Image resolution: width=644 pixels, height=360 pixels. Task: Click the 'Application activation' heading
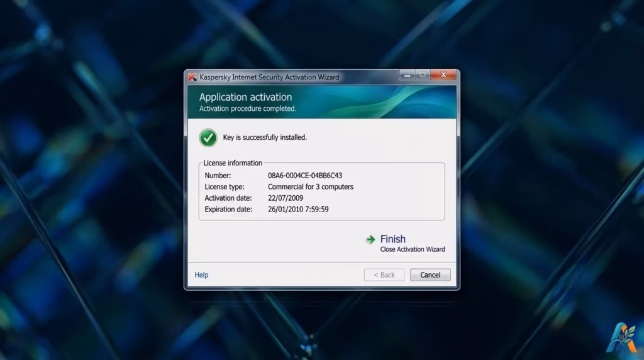click(246, 97)
